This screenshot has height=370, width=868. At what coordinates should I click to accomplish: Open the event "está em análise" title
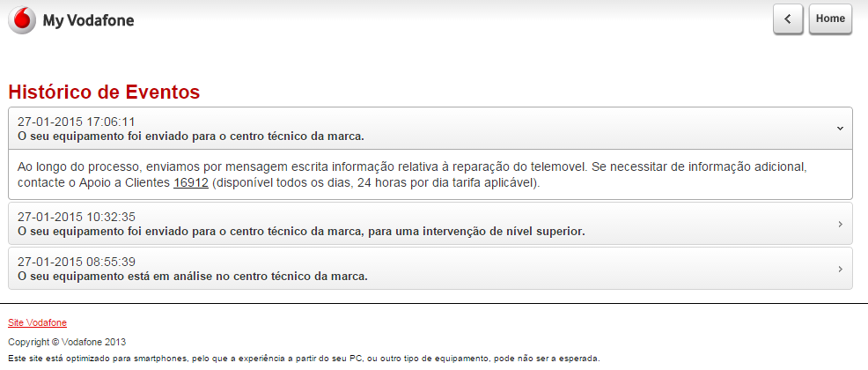pos(193,276)
